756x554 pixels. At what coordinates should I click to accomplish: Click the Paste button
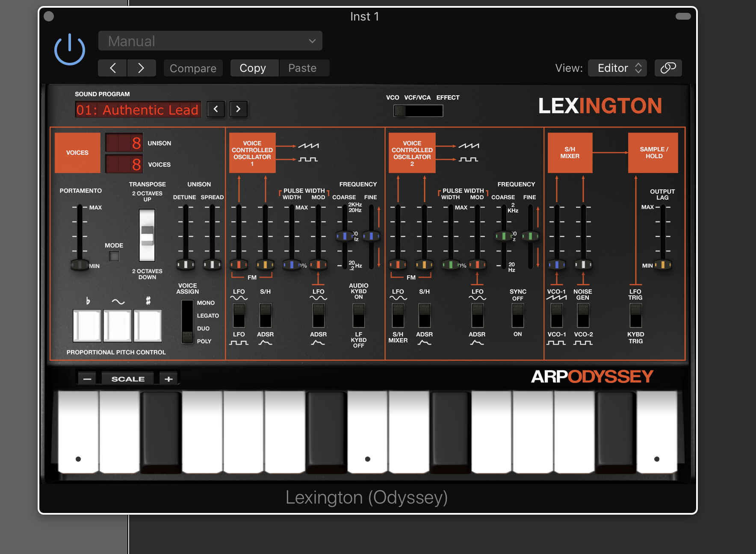click(304, 68)
